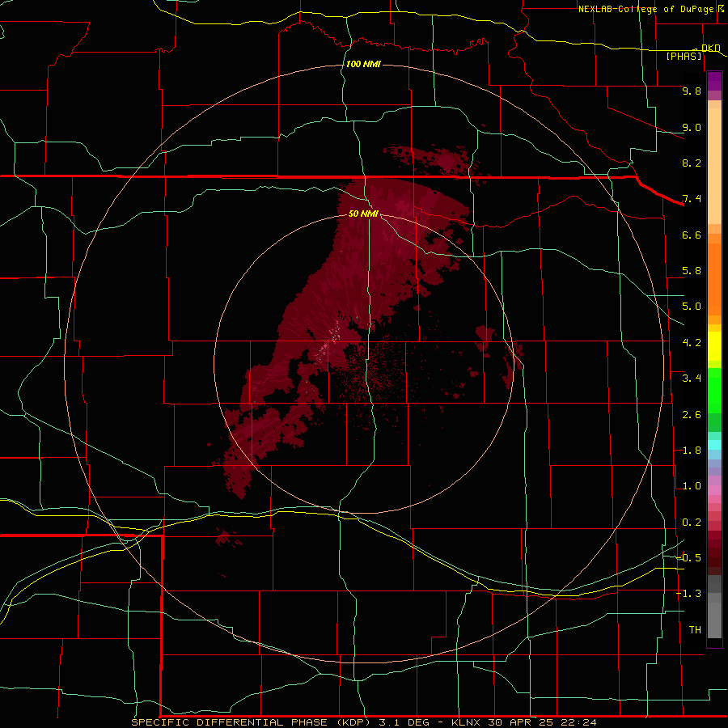Image resolution: width=728 pixels, height=728 pixels.
Task: Select the 1.8 value on the color scale
Action: click(x=692, y=451)
